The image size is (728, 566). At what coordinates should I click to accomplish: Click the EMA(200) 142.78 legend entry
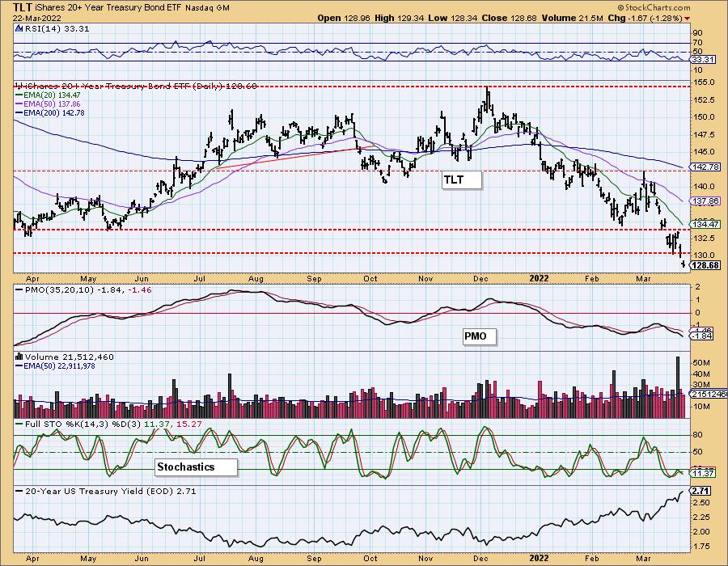[x=50, y=112]
